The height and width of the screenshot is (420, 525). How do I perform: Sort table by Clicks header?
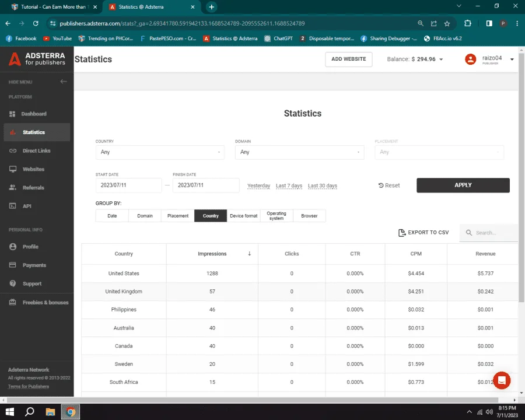click(x=292, y=254)
